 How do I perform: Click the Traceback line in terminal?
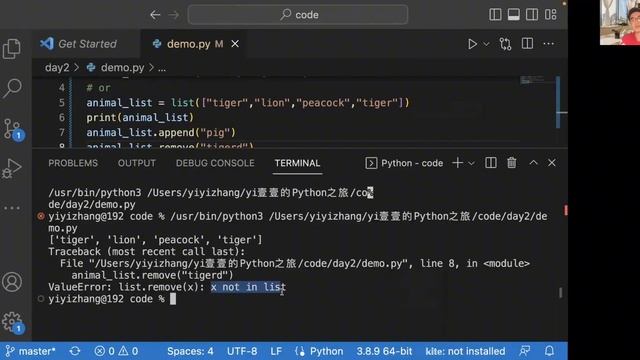click(147, 251)
